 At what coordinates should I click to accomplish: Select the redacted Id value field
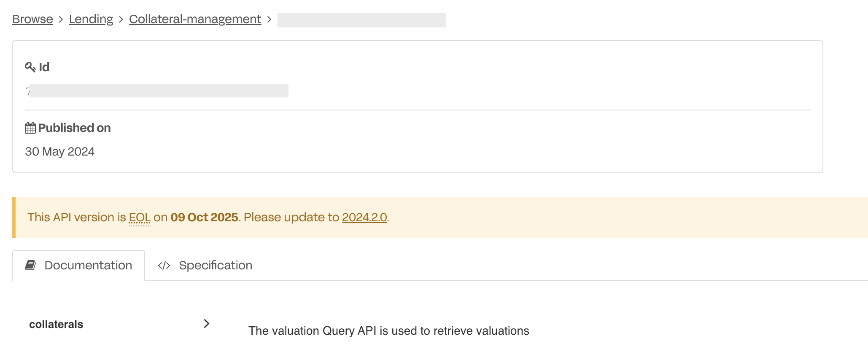(x=158, y=90)
